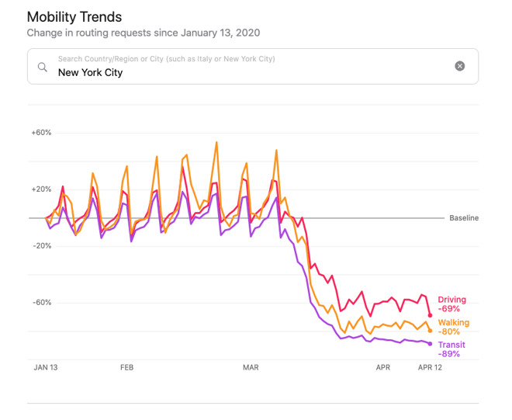The height and width of the screenshot is (420, 512).
Task: Click the magnifying glass search icon
Action: tap(43, 67)
